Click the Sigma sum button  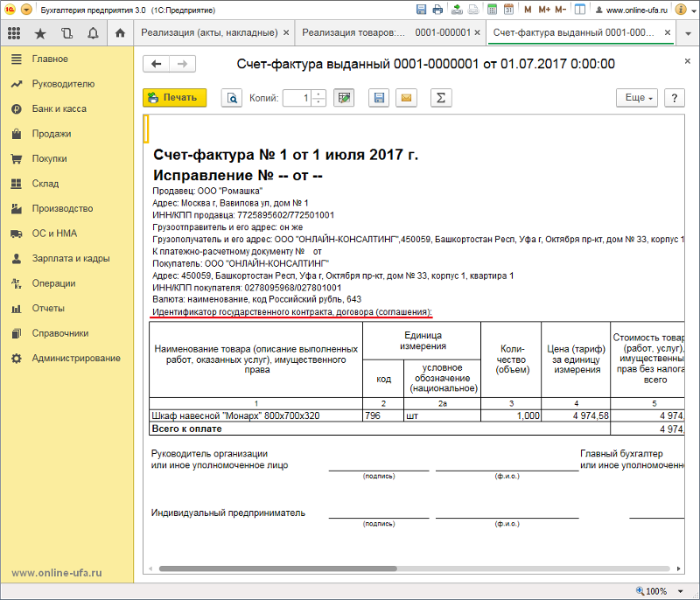[x=441, y=98]
